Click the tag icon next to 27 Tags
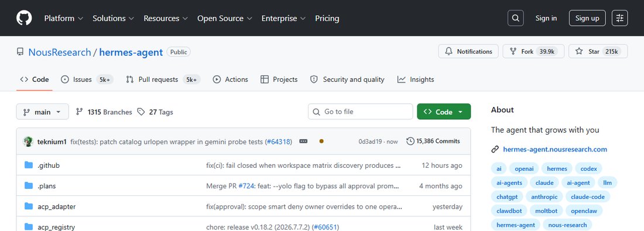Viewport: 644px width, 231px height. tap(141, 112)
